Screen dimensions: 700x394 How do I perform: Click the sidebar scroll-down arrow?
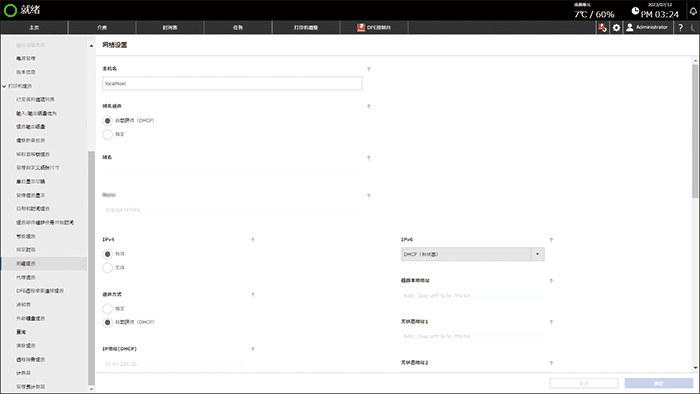coord(91,389)
